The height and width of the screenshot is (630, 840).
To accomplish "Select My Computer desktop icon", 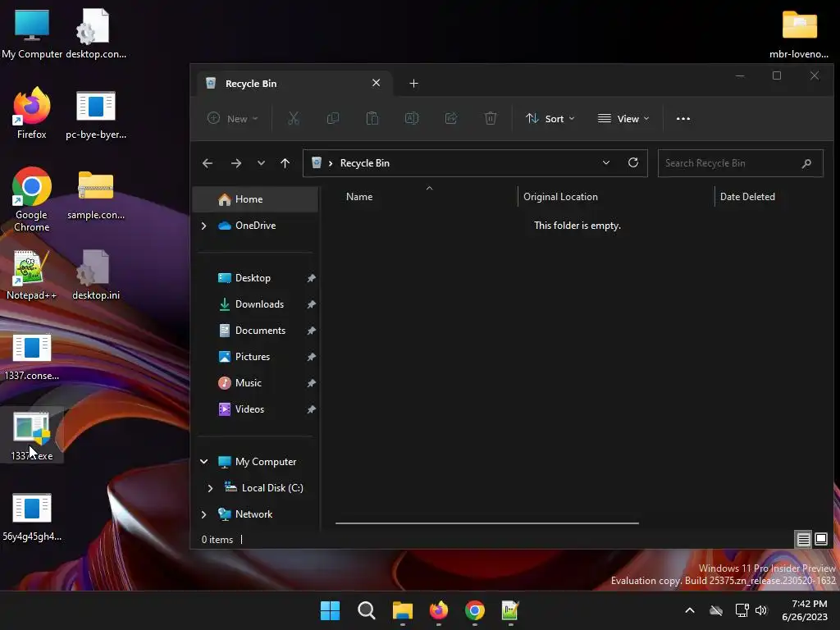I will point(32,33).
